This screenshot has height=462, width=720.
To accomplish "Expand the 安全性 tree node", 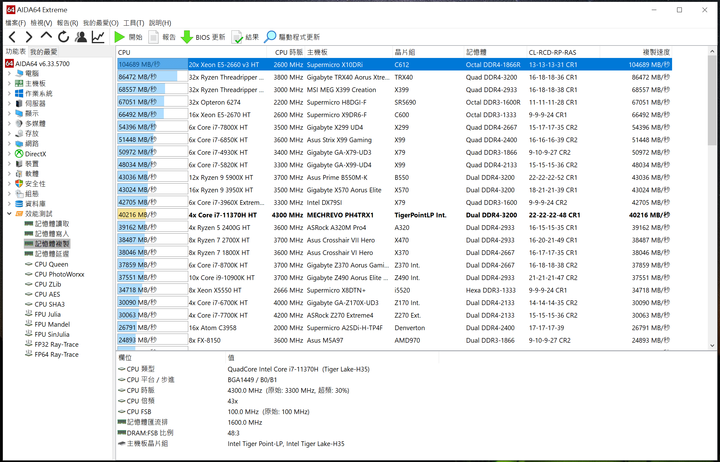I will coord(9,184).
